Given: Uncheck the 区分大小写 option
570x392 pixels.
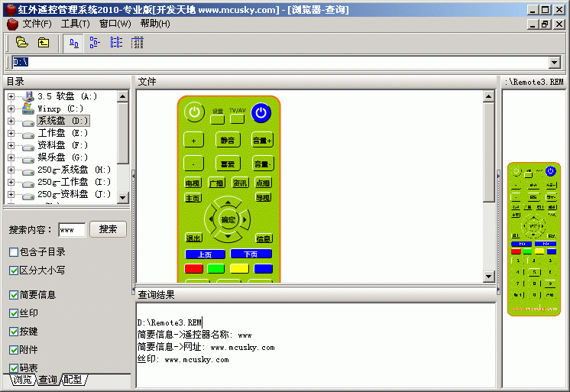Looking at the screenshot, I should click(x=14, y=271).
